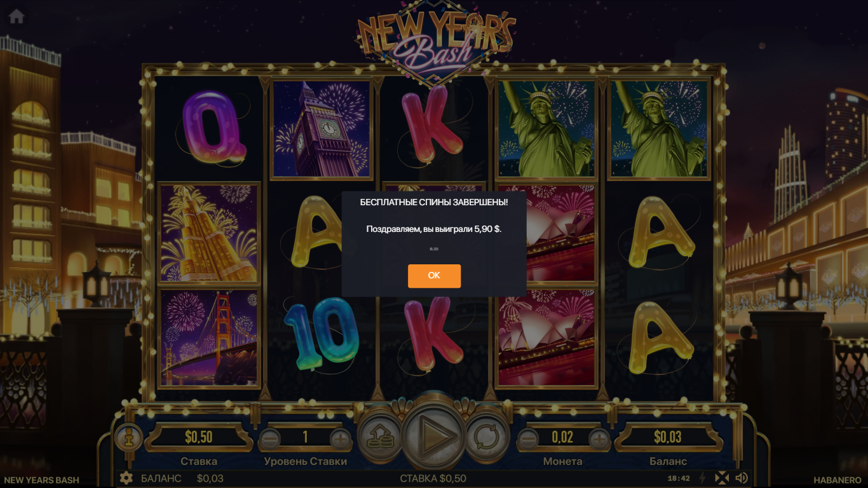Enable autoplay with the circular arrows icon
This screenshot has height=488, width=868.
[487, 437]
